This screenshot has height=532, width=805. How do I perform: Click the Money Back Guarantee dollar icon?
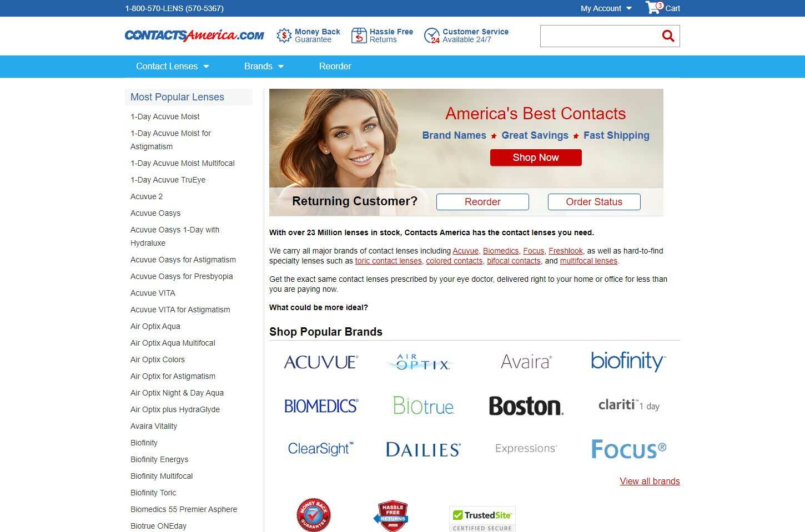284,36
